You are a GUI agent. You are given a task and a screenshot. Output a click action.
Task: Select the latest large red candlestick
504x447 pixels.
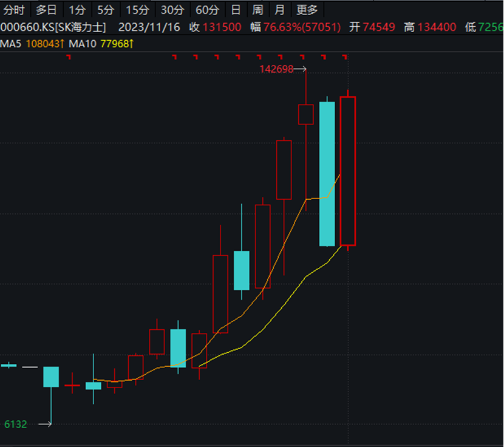coord(348,171)
